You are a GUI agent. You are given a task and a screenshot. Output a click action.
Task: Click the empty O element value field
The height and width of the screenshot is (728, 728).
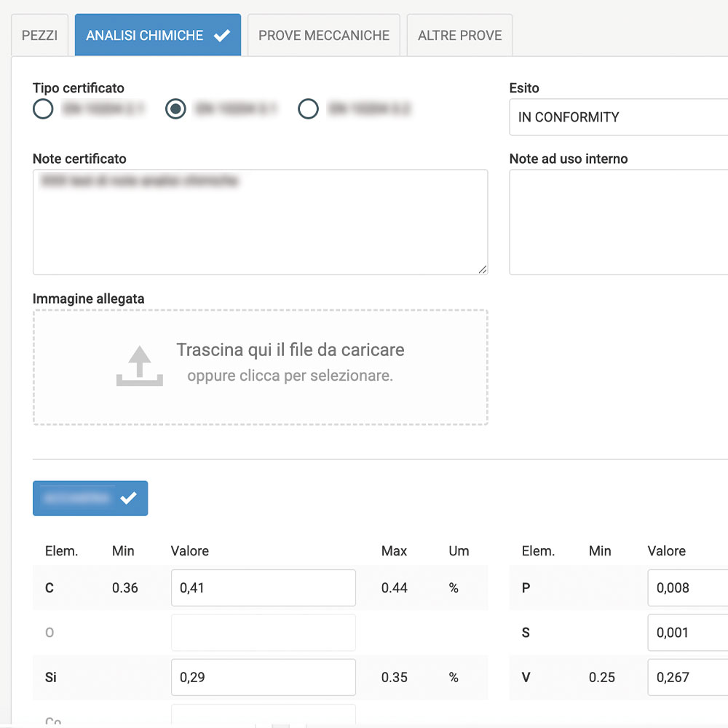263,633
